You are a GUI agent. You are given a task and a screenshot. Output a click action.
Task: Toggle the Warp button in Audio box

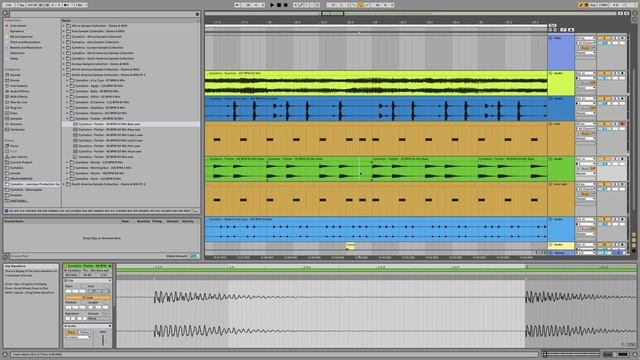click(71, 333)
